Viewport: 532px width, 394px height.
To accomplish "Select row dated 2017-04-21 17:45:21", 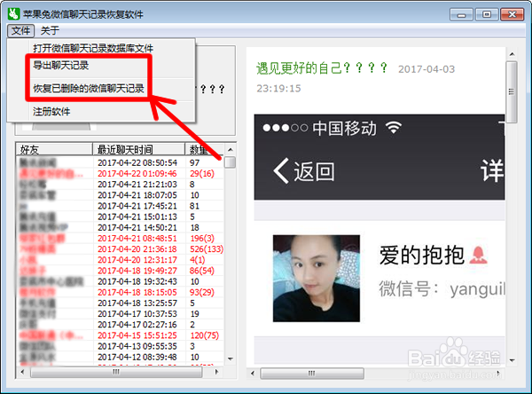I will (x=120, y=206).
